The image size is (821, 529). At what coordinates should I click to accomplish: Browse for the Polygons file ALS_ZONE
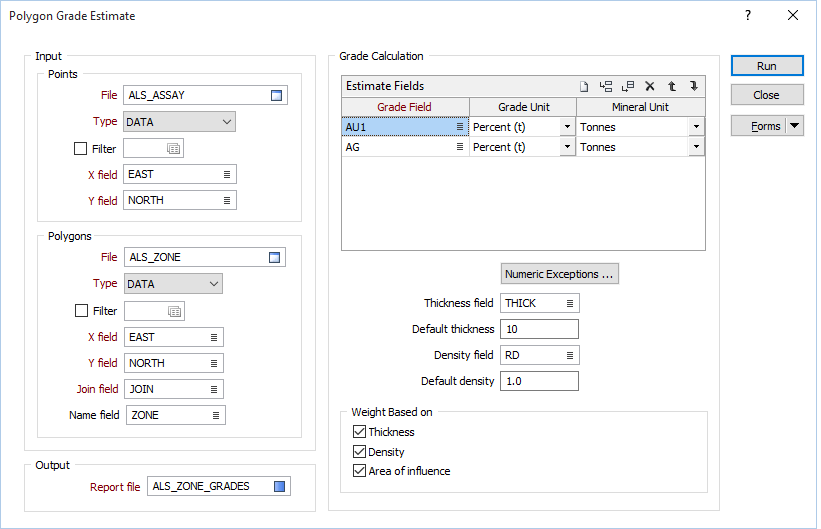[x=274, y=257]
